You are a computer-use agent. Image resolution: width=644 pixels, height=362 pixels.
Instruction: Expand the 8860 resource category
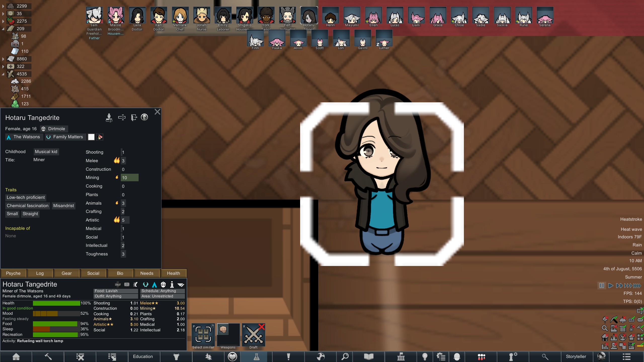pyautogui.click(x=3, y=59)
